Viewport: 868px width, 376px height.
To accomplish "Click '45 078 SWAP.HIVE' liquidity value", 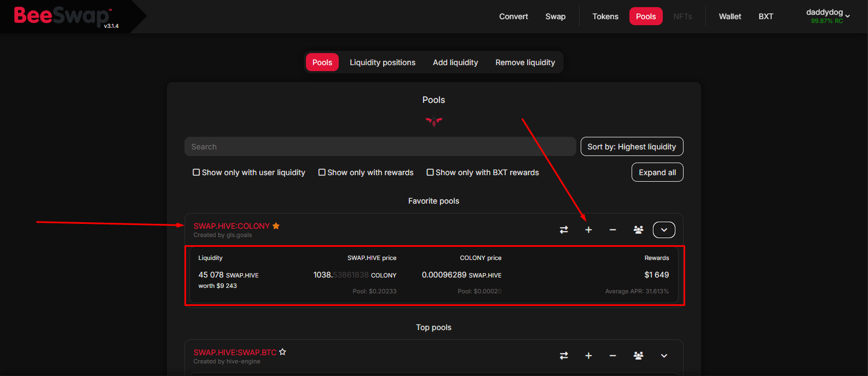I will click(x=228, y=275).
